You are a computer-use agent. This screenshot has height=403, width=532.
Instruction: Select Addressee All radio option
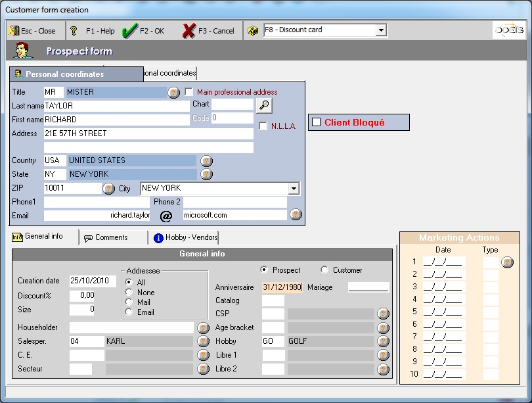click(x=129, y=282)
